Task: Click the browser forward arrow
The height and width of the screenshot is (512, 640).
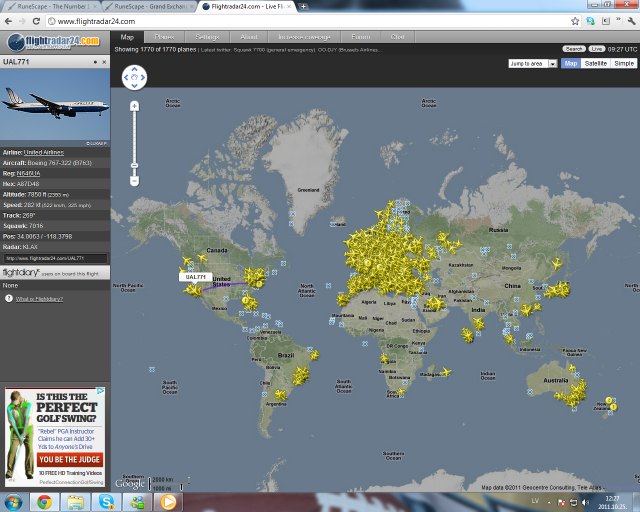Action: [x=22, y=21]
